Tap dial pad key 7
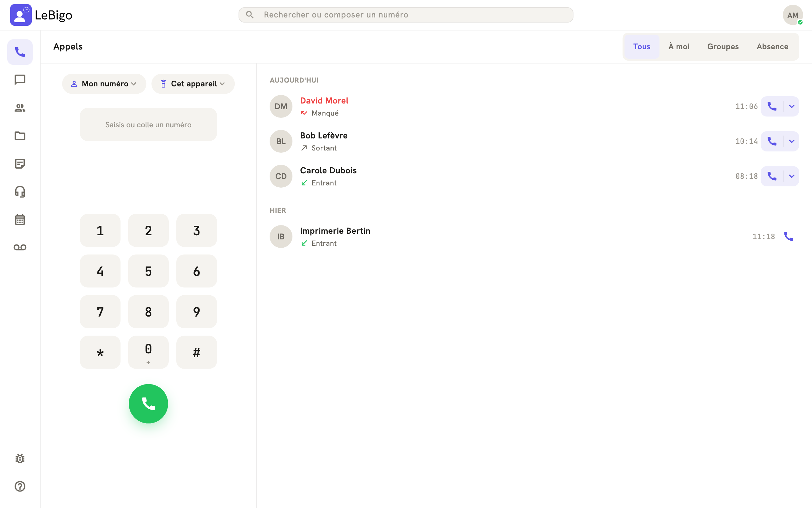The image size is (812, 508). 100,312
